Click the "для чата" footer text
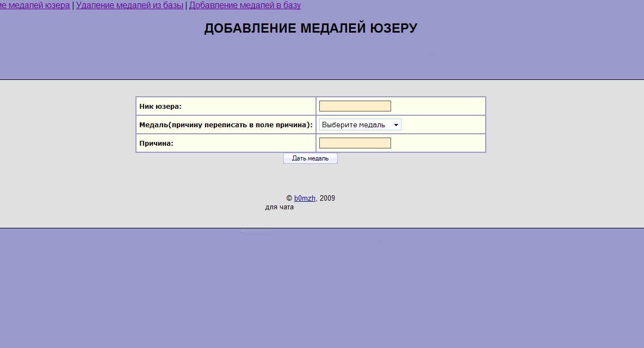 click(280, 207)
